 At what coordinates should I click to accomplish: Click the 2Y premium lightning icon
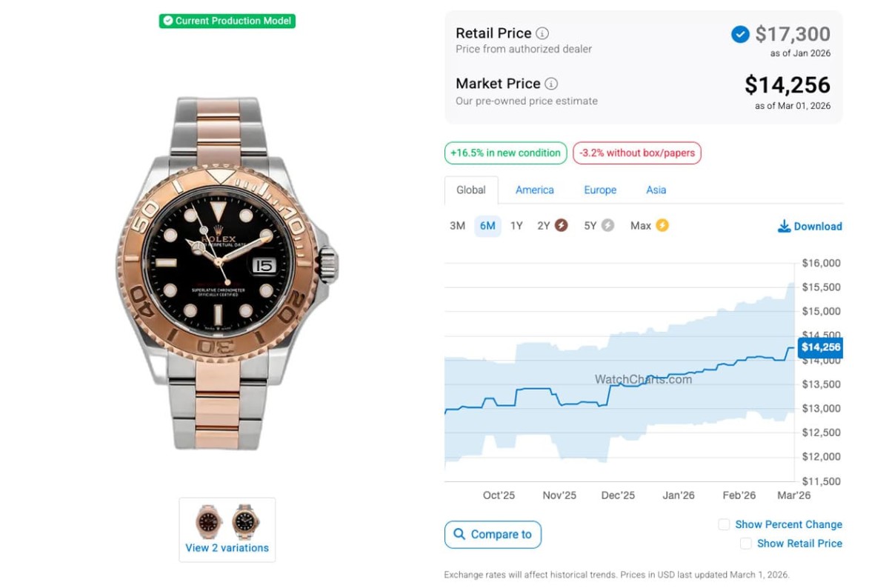click(562, 225)
